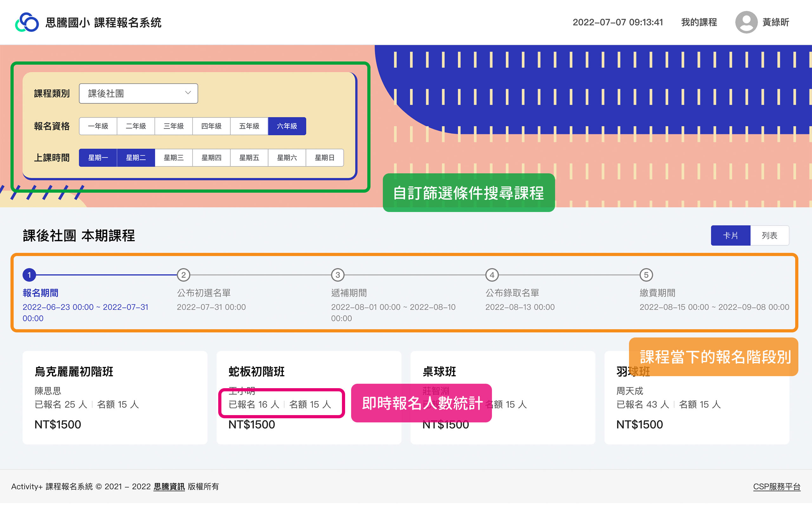Click the user avatar icon
Viewport: 812px width, 507px height.
(x=746, y=22)
